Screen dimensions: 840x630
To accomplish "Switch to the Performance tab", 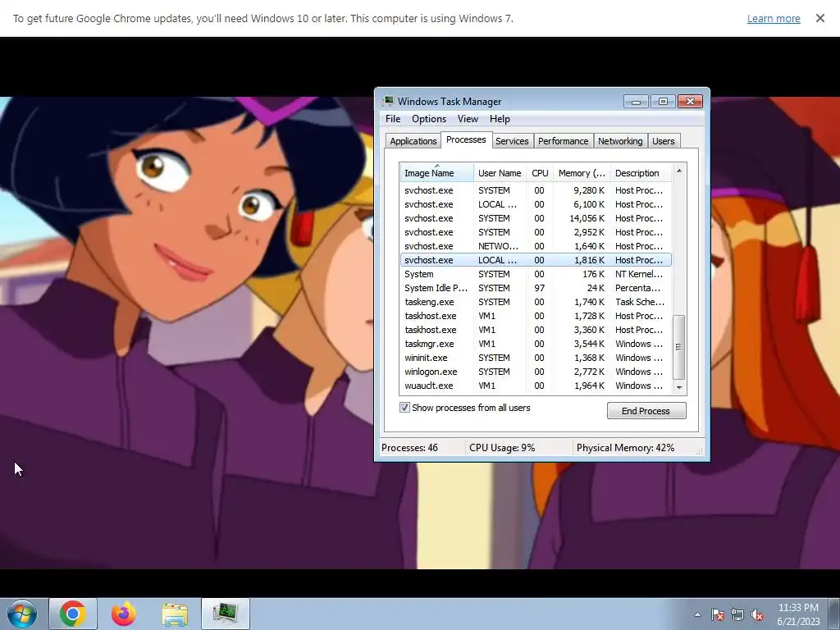I will click(563, 141).
